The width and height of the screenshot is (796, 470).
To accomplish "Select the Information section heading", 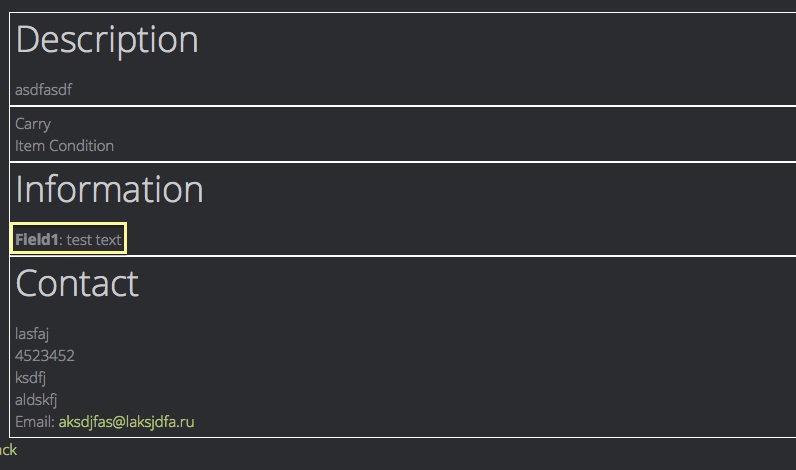I will coord(109,189).
